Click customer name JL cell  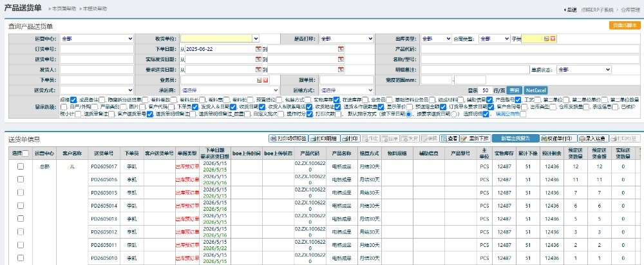72,166
